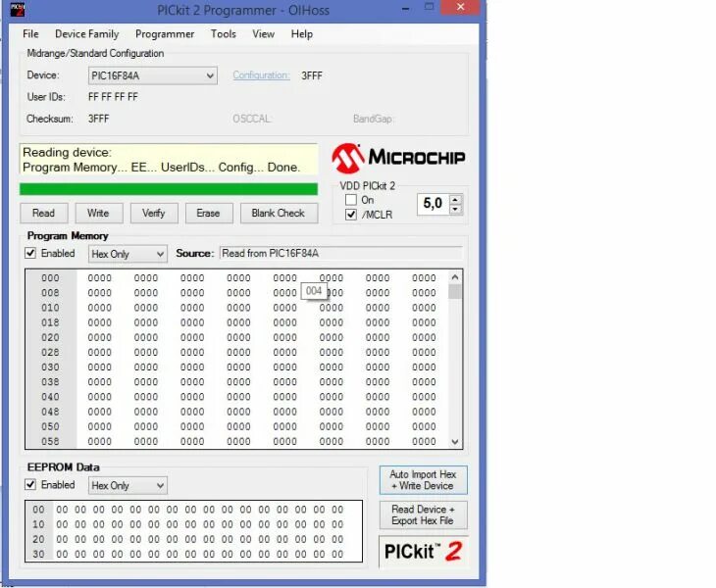
Task: Click program memory address label 028
Action: click(50, 352)
